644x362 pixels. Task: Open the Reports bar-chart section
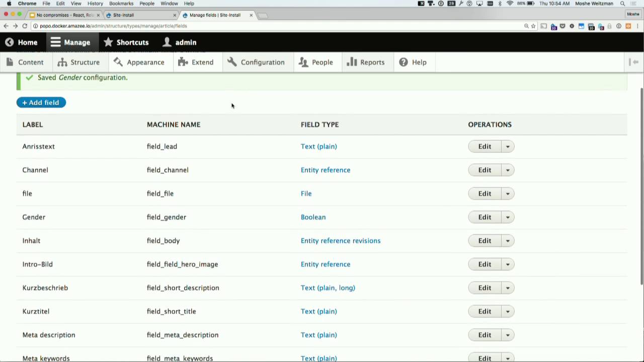point(366,62)
